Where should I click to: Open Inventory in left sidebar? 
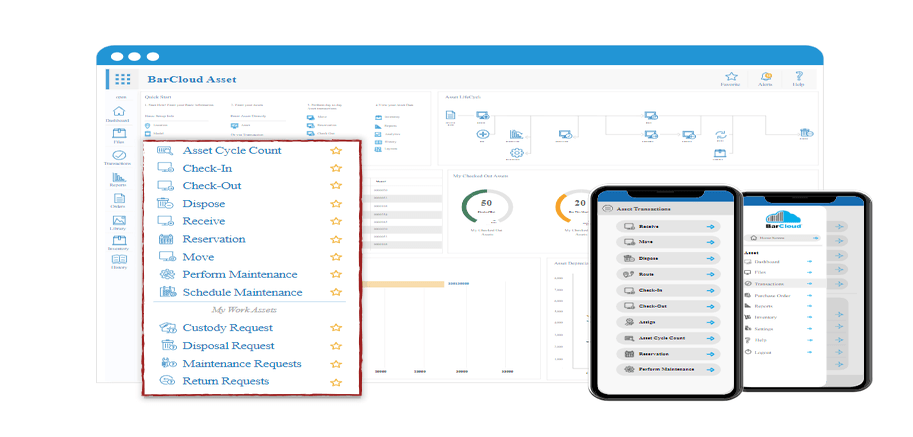pyautogui.click(x=119, y=243)
